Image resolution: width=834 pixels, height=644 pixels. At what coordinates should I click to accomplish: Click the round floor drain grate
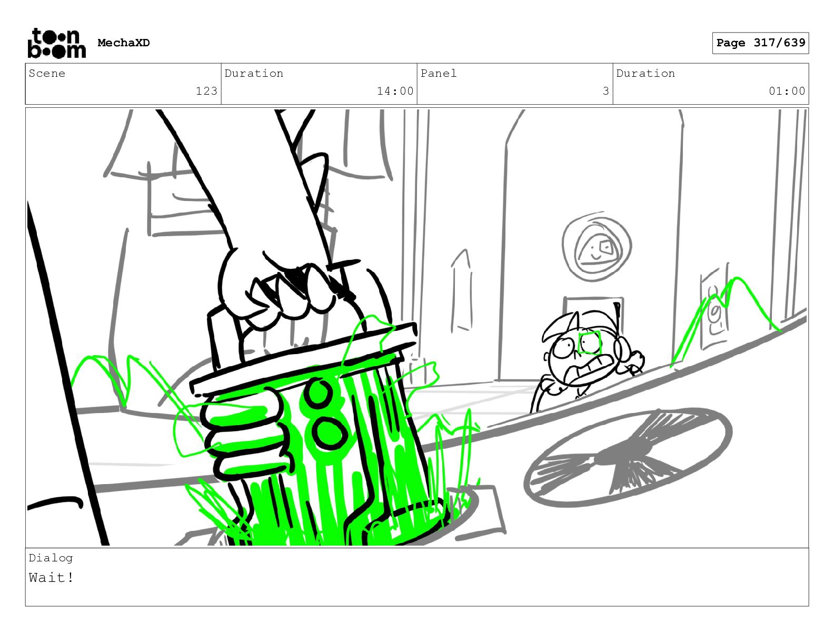[x=628, y=458]
